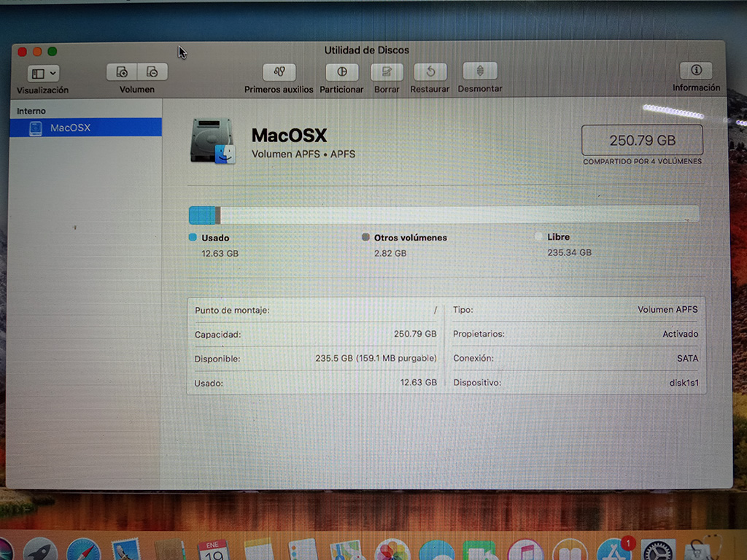Open Calendar showing ENE 19 in Dock
Screen dimensions: 747x560
(214, 551)
